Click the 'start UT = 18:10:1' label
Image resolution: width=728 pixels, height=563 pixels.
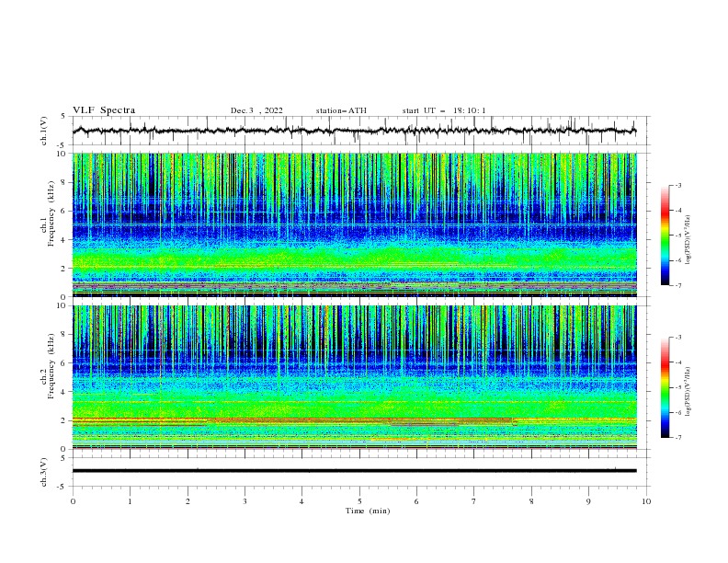tap(444, 110)
